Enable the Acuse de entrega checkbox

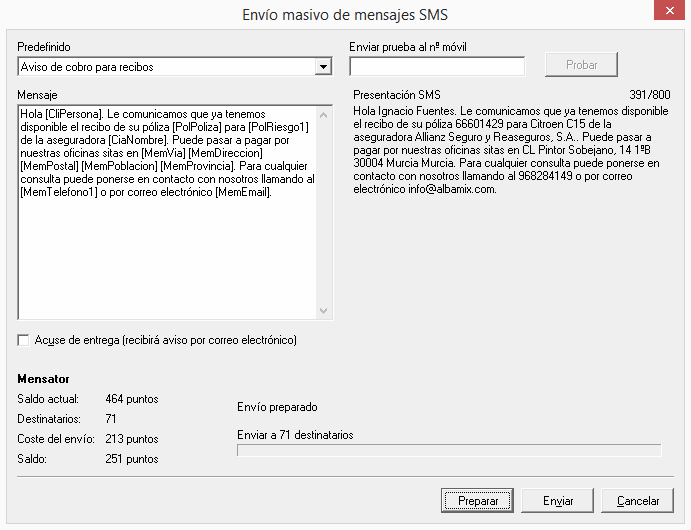(x=23, y=340)
